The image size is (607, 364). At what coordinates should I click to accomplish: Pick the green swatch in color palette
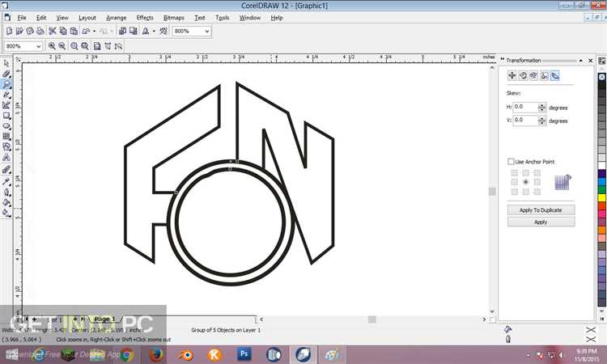point(601,189)
